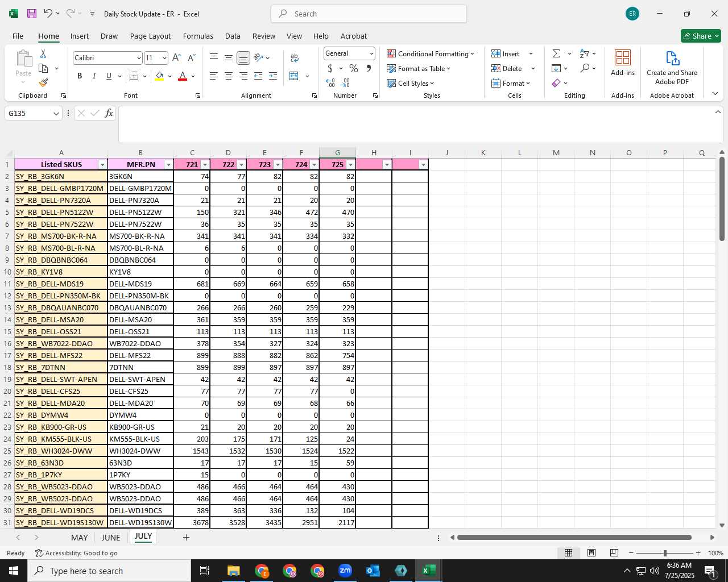Click the Format cells button

click(x=511, y=83)
